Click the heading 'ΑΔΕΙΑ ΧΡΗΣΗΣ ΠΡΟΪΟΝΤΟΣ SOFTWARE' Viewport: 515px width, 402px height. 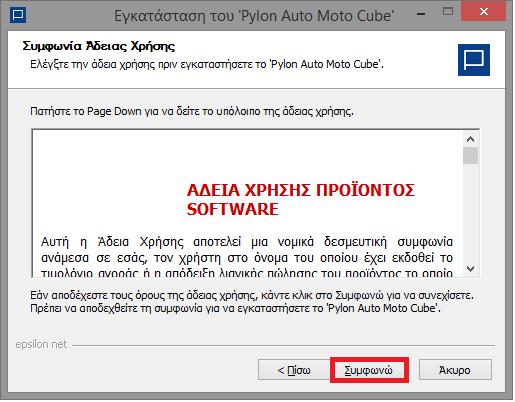pyautogui.click(x=300, y=200)
